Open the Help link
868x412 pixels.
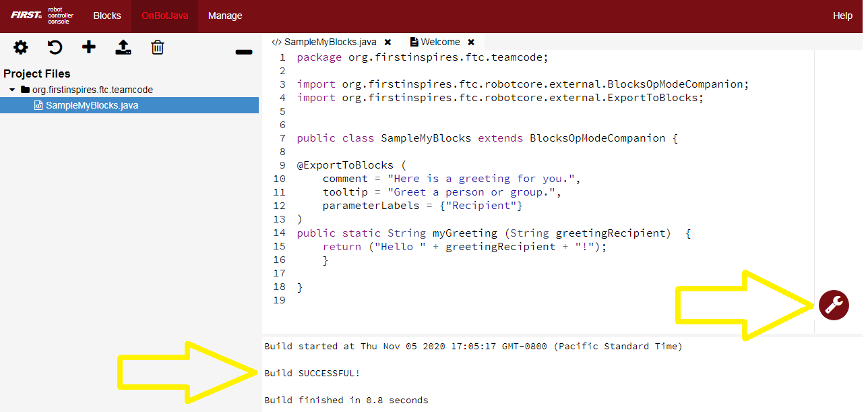pyautogui.click(x=842, y=16)
